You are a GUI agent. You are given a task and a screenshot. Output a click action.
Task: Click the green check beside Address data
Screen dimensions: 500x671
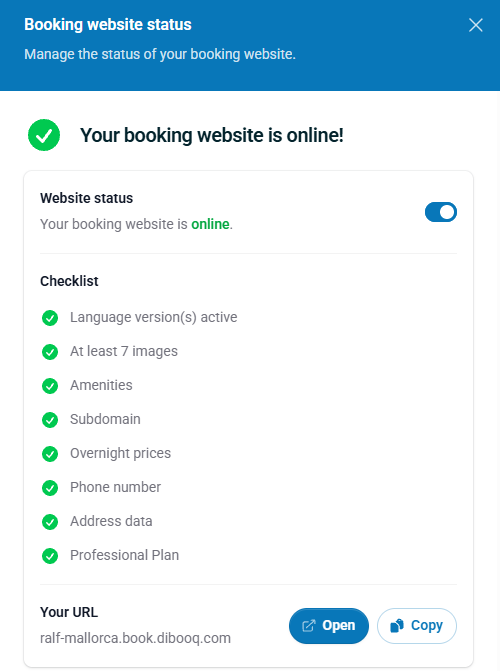50,522
